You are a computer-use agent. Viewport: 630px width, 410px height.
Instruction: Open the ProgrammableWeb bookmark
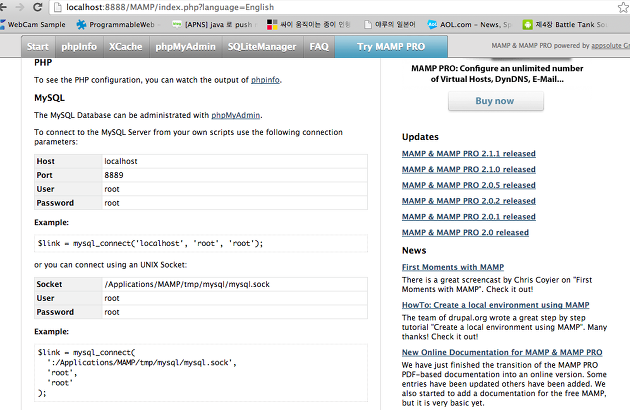pos(116,25)
